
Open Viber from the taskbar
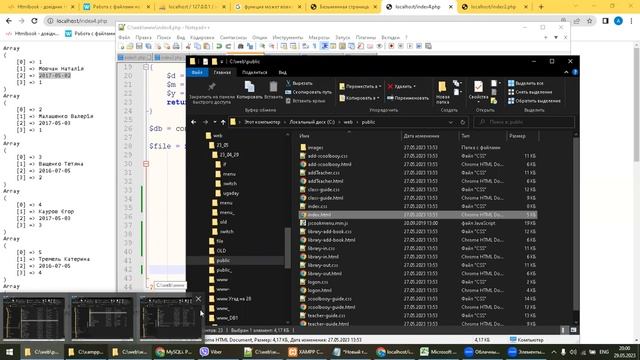(x=211, y=352)
